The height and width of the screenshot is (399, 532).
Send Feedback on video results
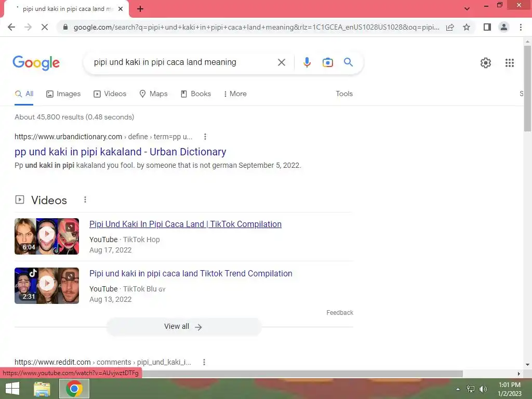(x=340, y=313)
